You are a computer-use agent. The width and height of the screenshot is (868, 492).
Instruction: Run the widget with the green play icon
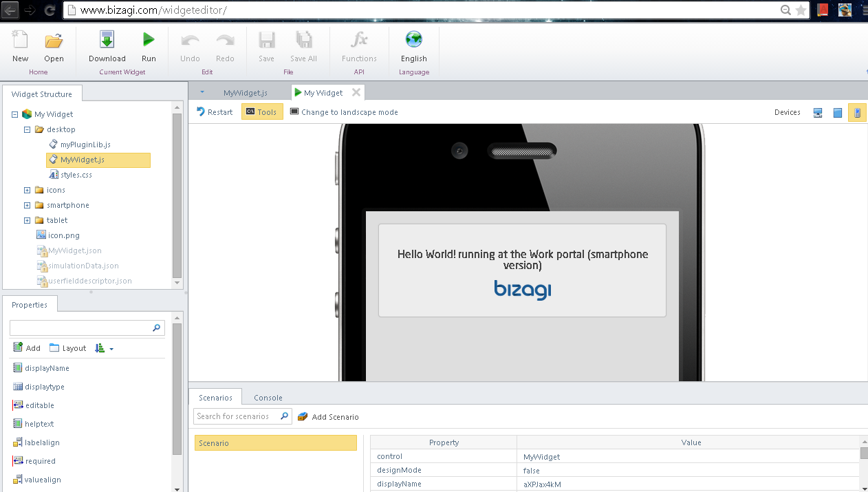click(149, 40)
